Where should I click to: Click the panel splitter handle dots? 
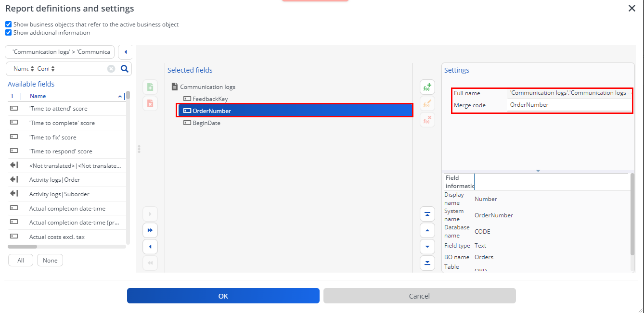click(x=139, y=149)
